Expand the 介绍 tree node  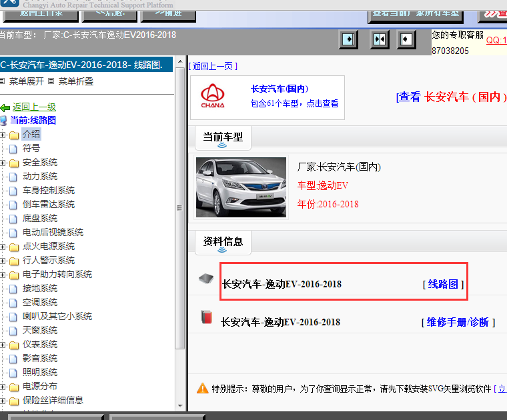(x=3, y=135)
